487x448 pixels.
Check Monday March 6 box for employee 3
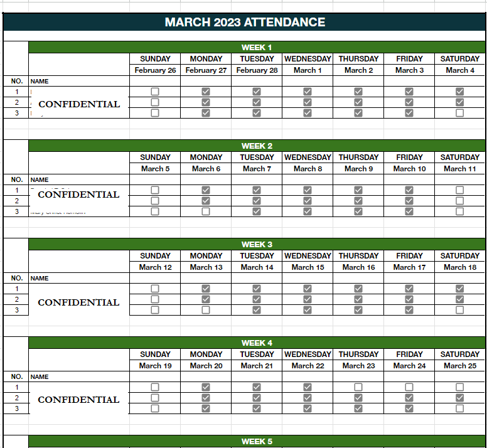click(206, 211)
